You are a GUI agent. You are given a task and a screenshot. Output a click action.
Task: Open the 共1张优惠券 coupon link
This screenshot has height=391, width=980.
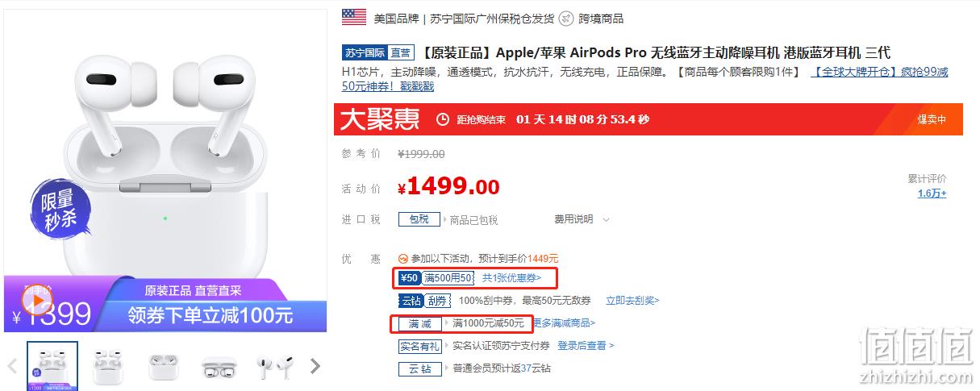(x=512, y=278)
